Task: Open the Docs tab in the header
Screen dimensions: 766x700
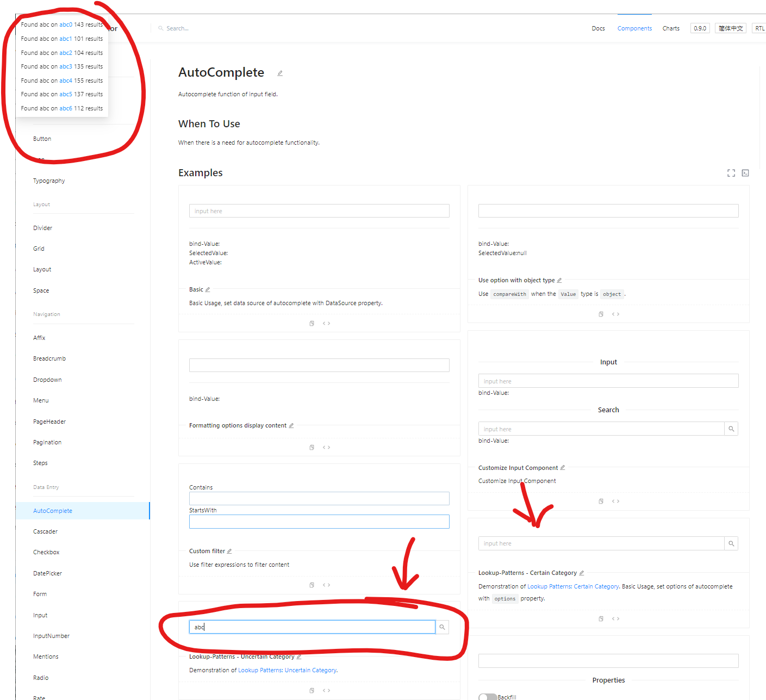Action: [x=598, y=28]
